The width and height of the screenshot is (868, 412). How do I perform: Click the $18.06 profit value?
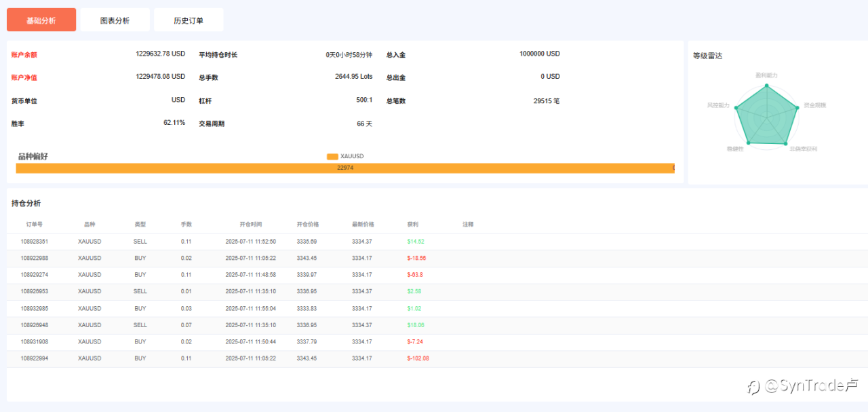415,325
